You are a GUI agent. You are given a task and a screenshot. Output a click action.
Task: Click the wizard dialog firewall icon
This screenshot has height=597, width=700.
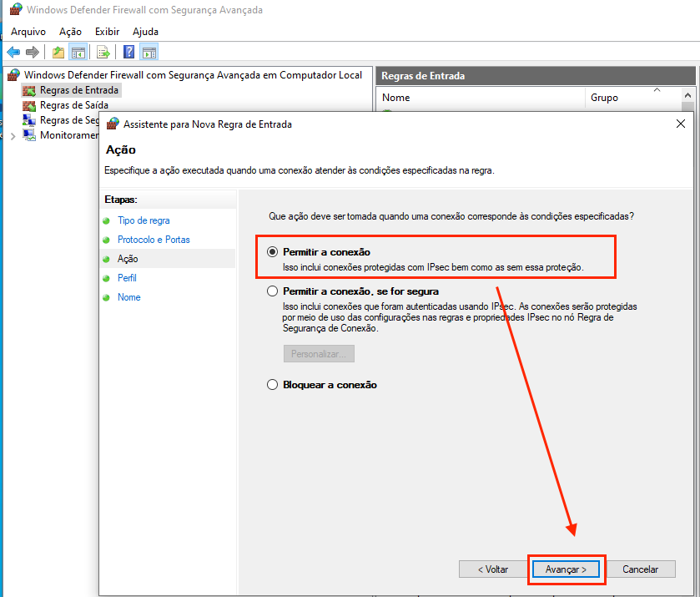[x=113, y=124]
